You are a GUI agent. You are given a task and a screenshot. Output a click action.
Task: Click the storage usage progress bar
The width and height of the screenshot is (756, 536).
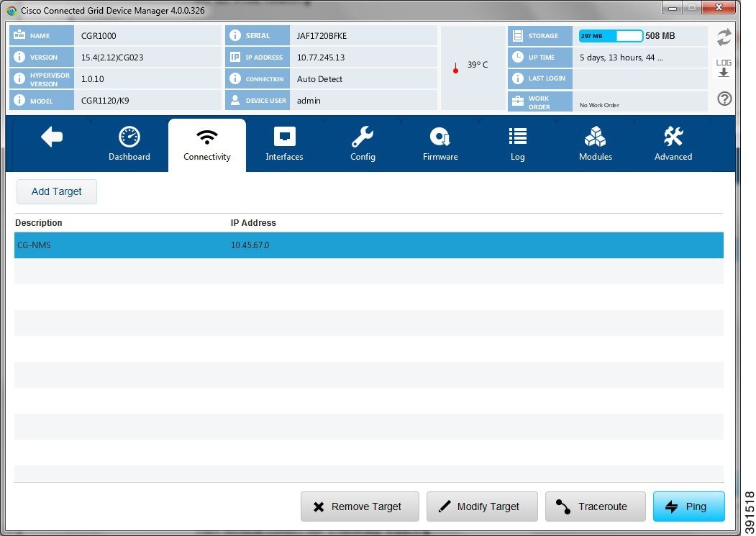pos(611,36)
